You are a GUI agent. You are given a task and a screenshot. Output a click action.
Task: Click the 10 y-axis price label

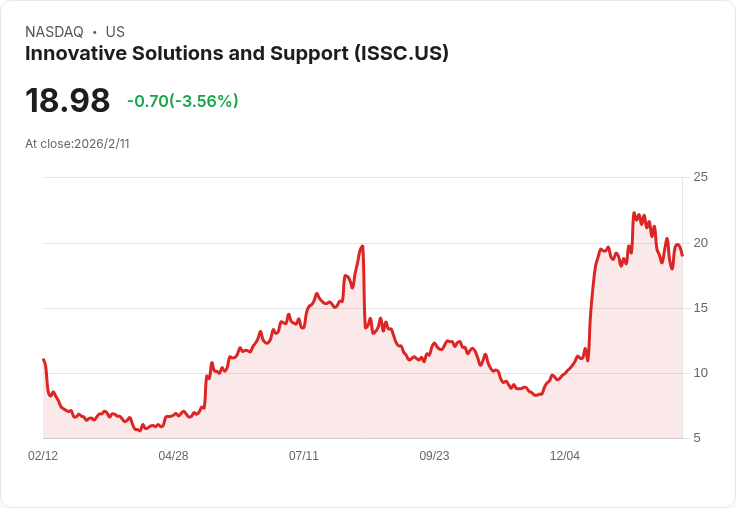point(700,373)
